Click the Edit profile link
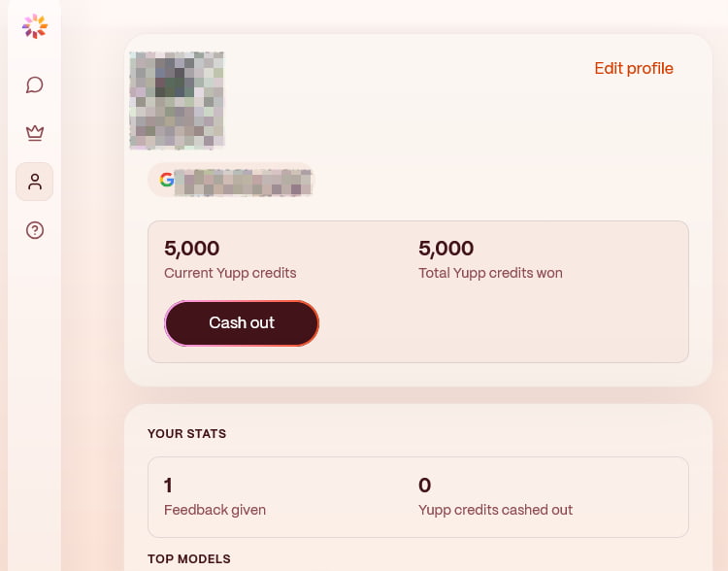The image size is (728, 571). [x=634, y=68]
